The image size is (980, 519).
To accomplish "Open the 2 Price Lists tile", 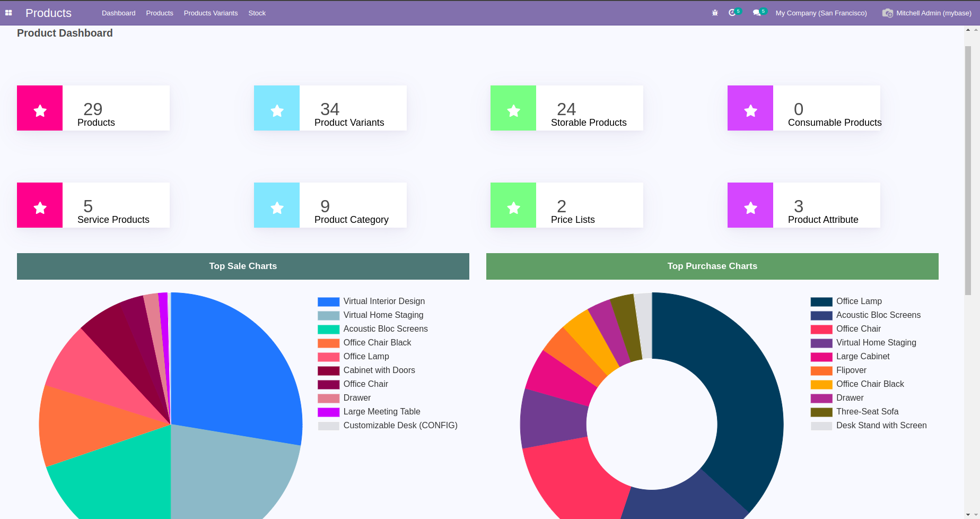I will click(x=567, y=205).
